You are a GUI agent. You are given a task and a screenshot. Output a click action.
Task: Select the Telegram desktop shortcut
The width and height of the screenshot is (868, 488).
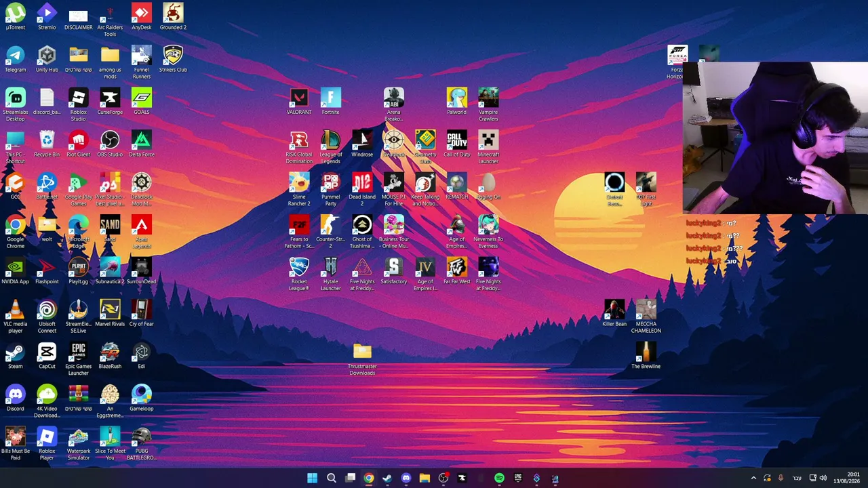click(15, 59)
